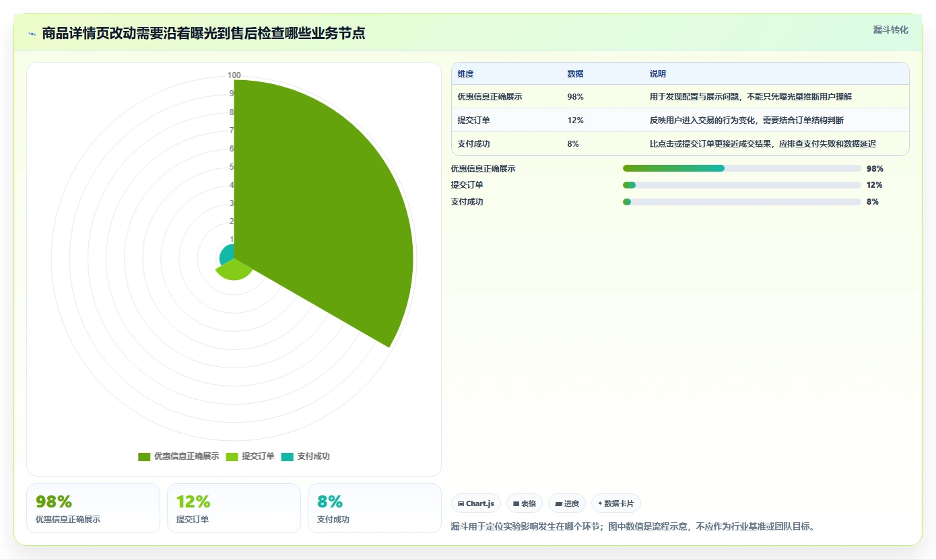The image size is (936, 560).
Task: Click 提交订单 in the table's second row
Action: click(x=474, y=120)
